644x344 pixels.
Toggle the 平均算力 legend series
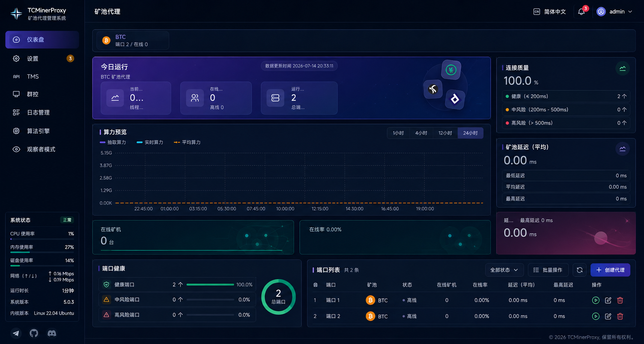tap(187, 142)
